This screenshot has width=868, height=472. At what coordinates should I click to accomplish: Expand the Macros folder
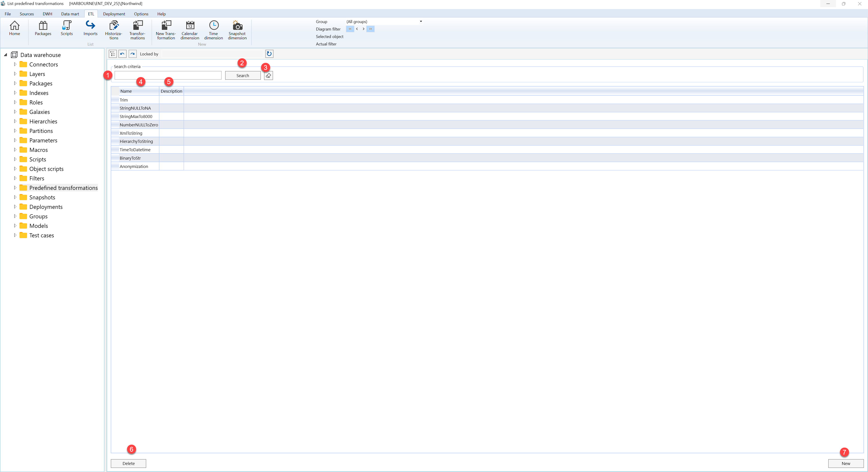pyautogui.click(x=15, y=150)
